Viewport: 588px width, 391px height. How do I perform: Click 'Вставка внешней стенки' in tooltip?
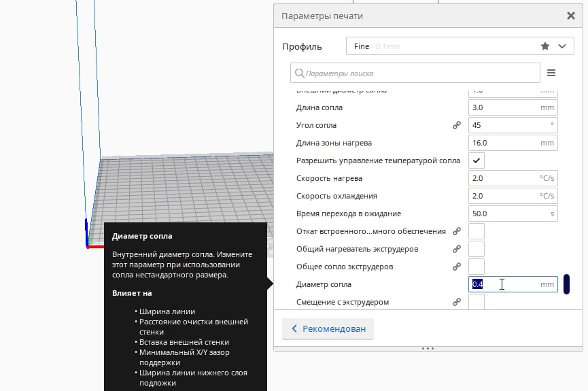(184, 342)
